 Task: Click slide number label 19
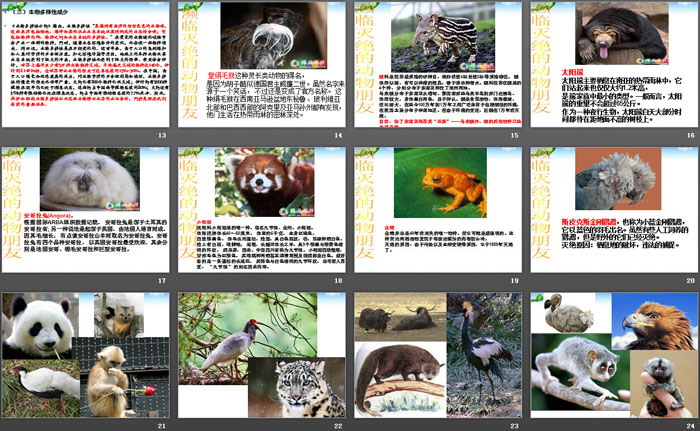(514, 280)
